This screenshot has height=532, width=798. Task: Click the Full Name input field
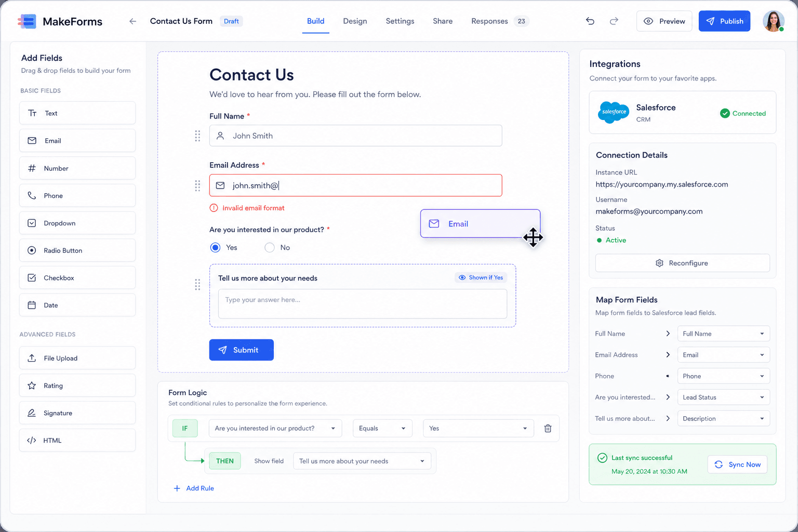(355, 136)
